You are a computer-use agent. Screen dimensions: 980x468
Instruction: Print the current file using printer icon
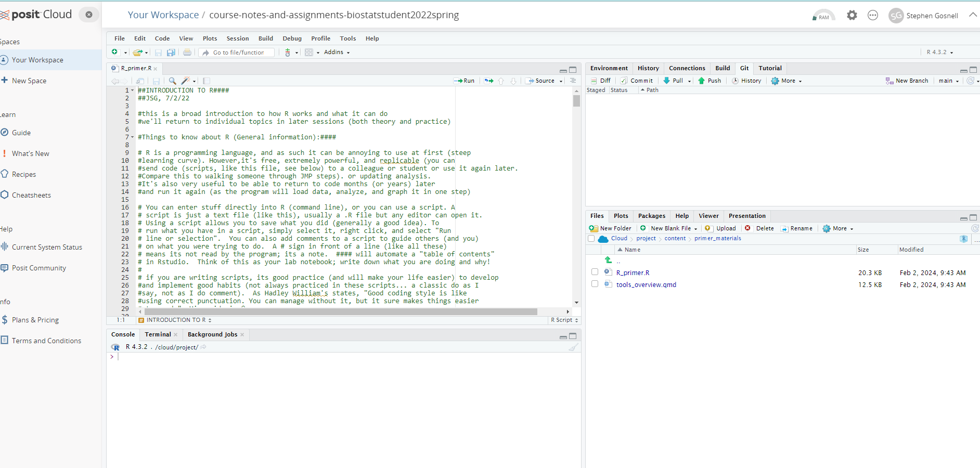187,52
